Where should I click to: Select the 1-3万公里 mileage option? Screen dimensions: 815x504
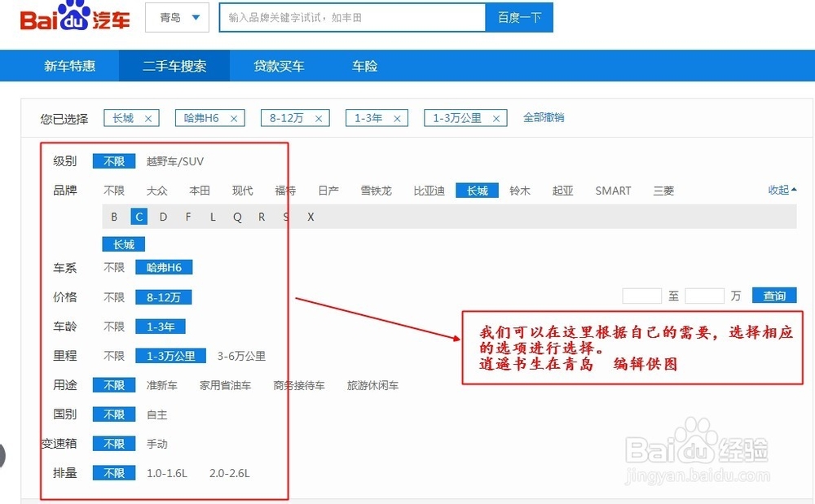click(170, 356)
